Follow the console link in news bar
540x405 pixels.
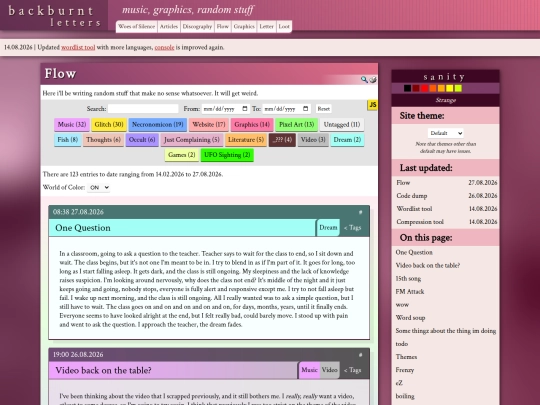point(164,48)
